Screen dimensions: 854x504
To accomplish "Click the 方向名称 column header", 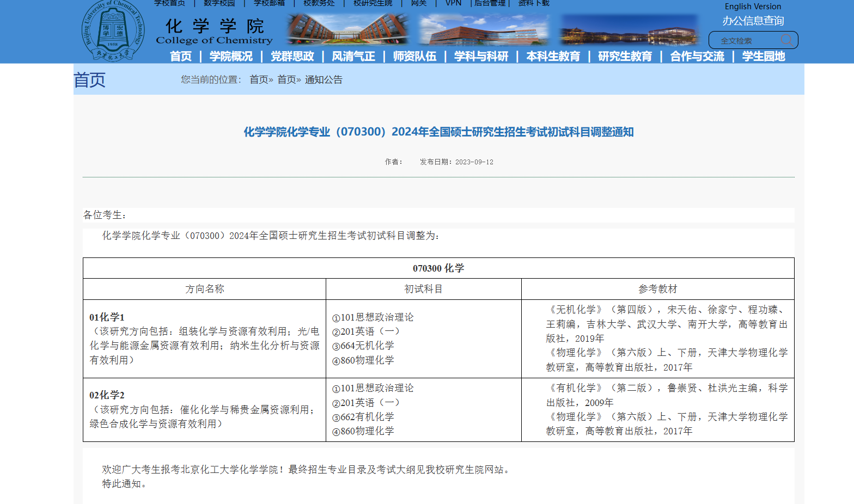I will 205,289.
